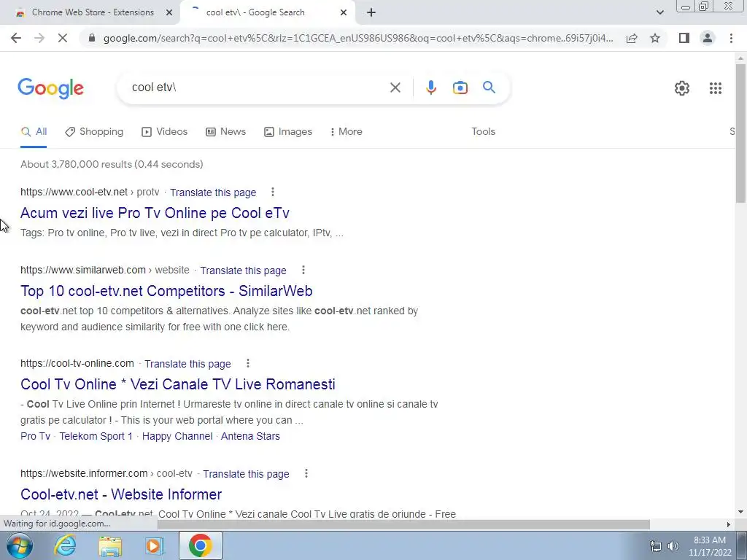Switch to Shopping results
Screen dimensions: 747x560
click(x=94, y=131)
